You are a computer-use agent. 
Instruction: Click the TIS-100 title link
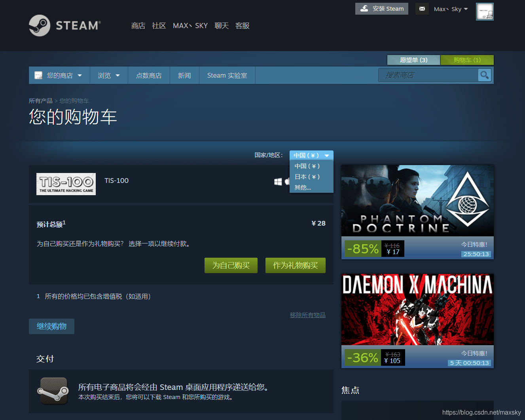click(116, 181)
